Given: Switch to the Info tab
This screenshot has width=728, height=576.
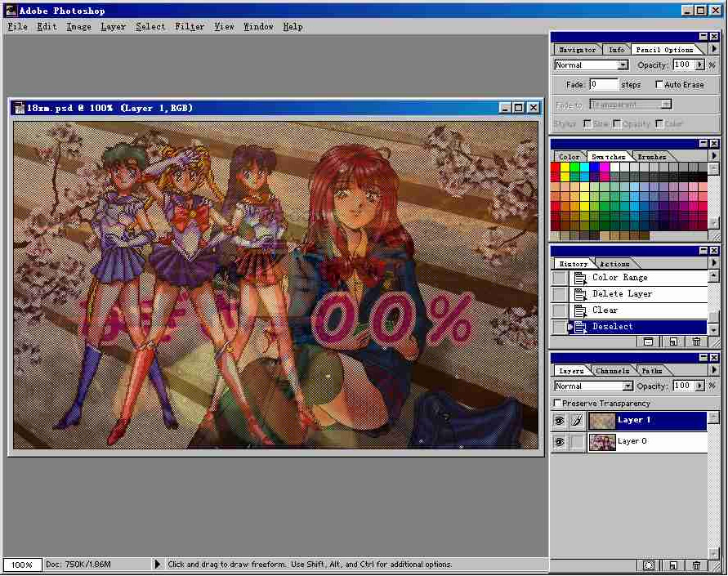Looking at the screenshot, I should [x=617, y=50].
